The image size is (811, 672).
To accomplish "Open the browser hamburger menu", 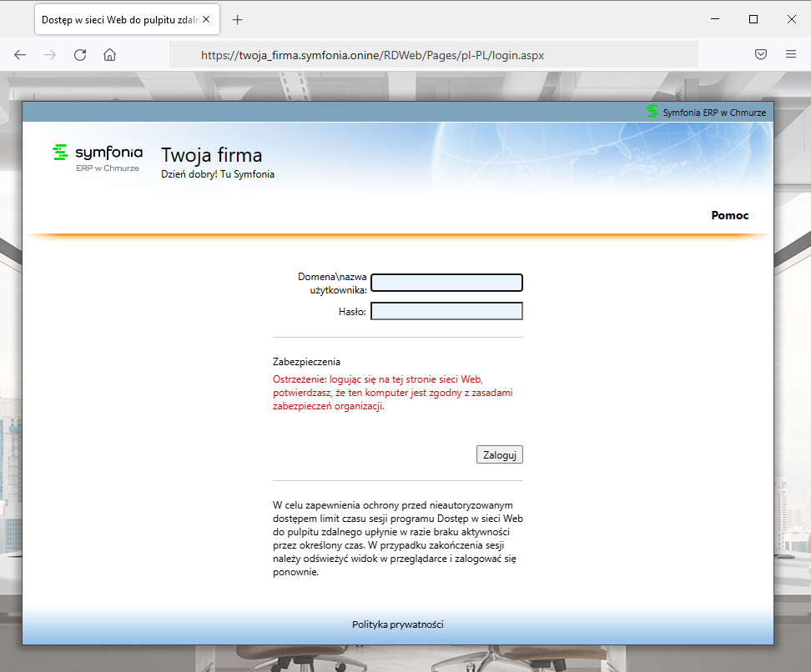I will (x=791, y=55).
